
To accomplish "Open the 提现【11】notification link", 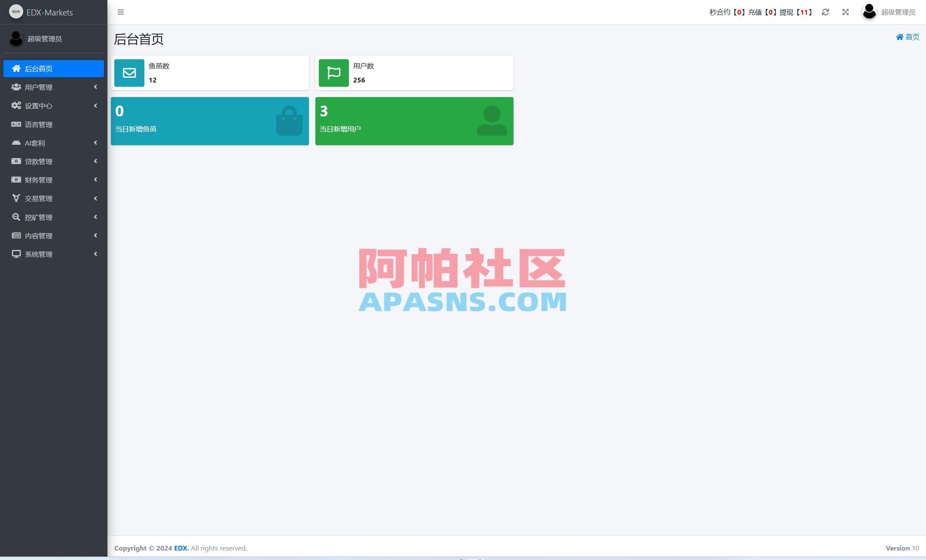I will coord(795,12).
